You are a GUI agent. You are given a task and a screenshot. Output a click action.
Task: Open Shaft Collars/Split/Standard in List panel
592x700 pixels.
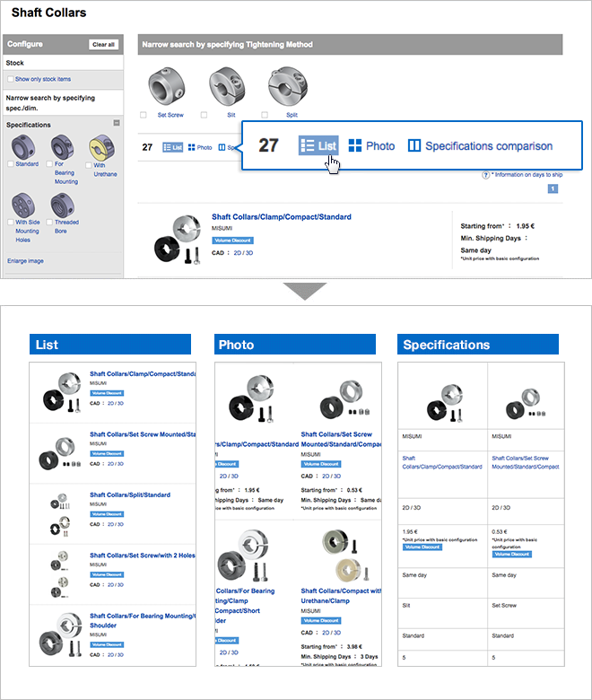pos(130,494)
